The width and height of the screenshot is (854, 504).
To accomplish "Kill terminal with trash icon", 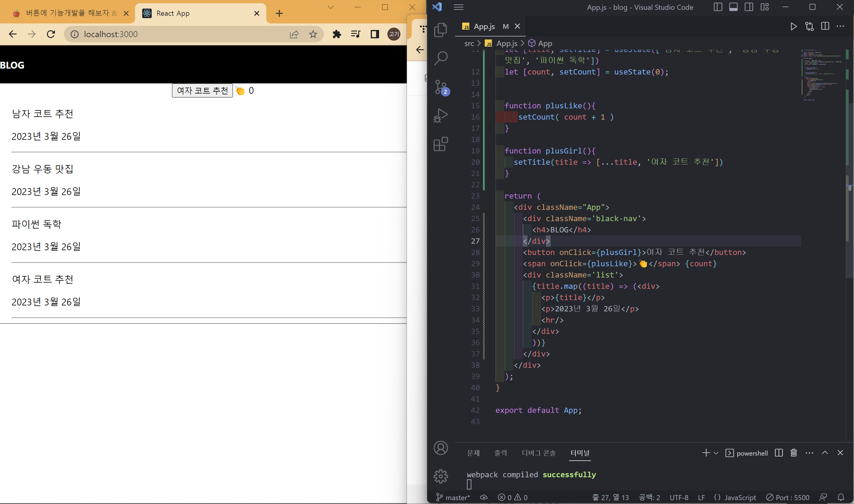I will pyautogui.click(x=793, y=453).
